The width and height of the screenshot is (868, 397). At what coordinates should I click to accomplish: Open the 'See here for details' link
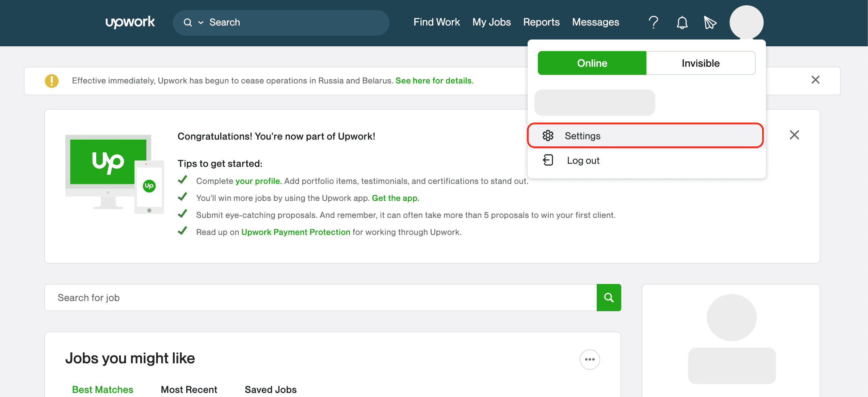coord(434,81)
